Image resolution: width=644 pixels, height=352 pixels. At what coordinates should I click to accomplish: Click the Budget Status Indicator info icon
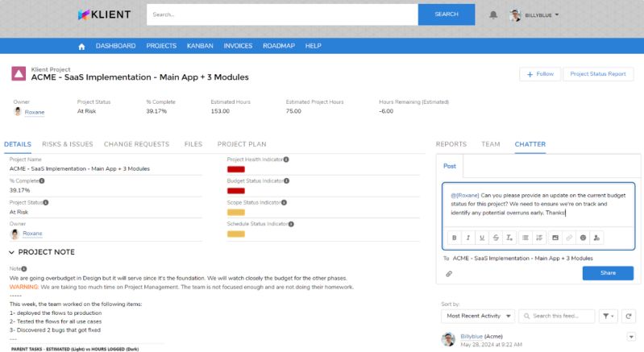(x=287, y=180)
